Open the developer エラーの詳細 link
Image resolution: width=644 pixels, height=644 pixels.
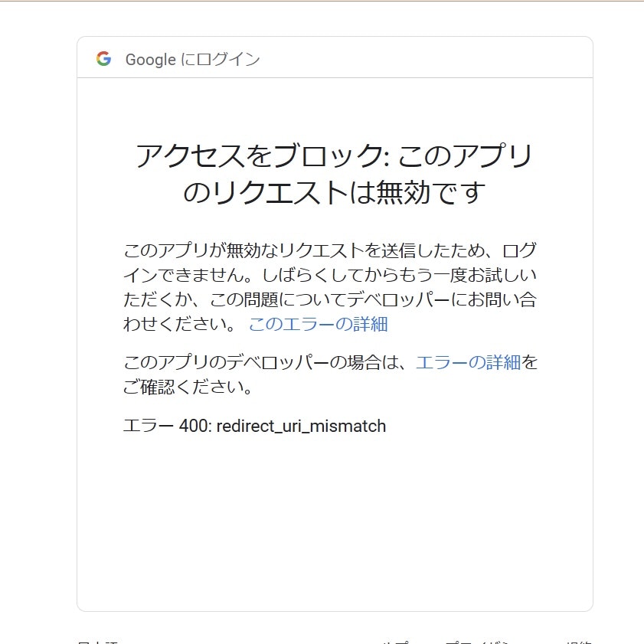tap(468, 363)
